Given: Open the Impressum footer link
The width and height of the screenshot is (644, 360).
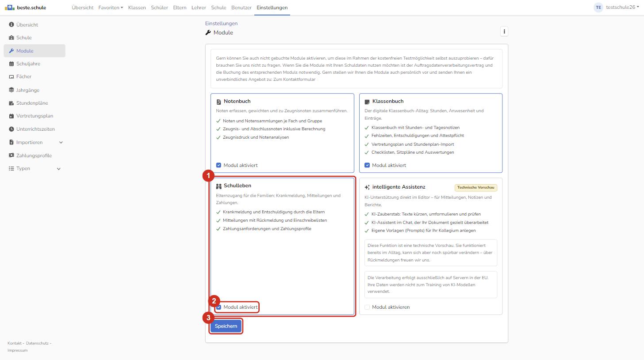Looking at the screenshot, I should 17,350.
